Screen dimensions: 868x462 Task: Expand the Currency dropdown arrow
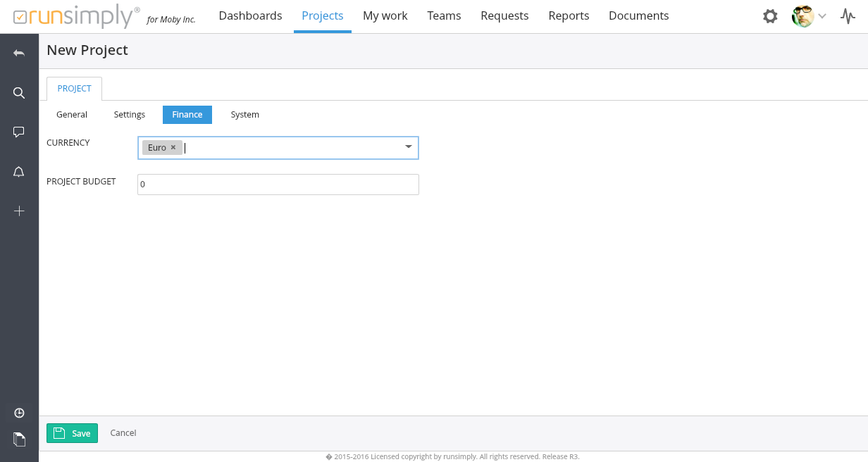click(x=408, y=147)
